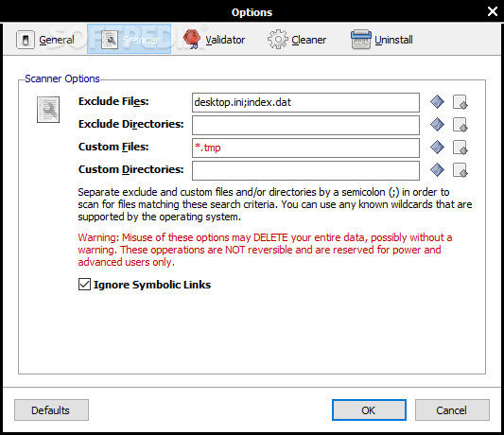The width and height of the screenshot is (504, 435).
Task: Click the 'Exclude Files:' label
Action: (x=113, y=101)
